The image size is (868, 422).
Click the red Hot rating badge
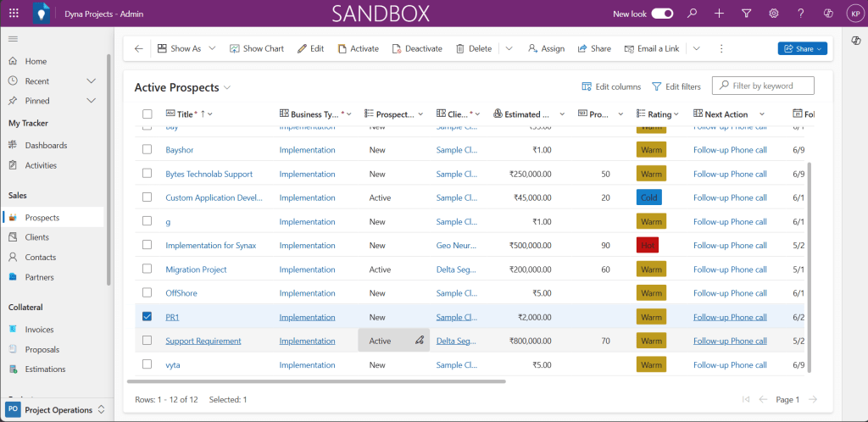pos(647,246)
